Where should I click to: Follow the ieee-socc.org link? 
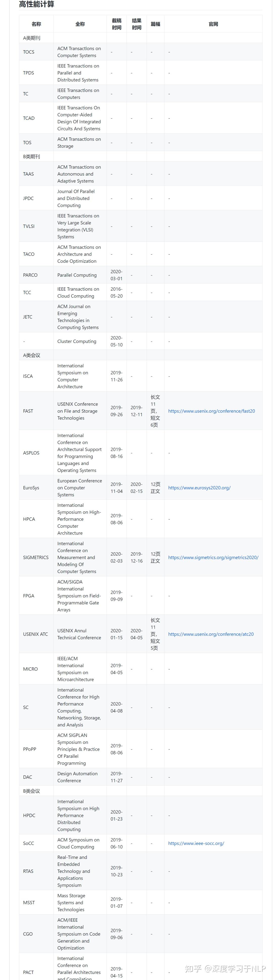point(196,844)
